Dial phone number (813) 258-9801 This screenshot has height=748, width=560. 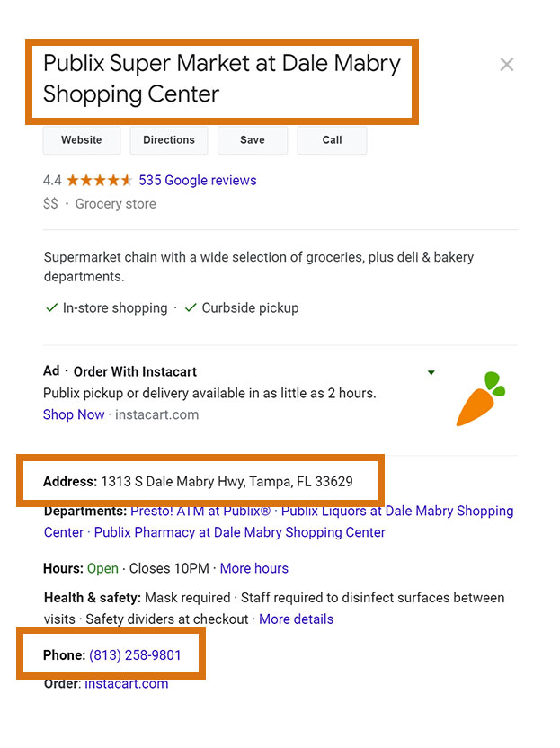(x=135, y=655)
